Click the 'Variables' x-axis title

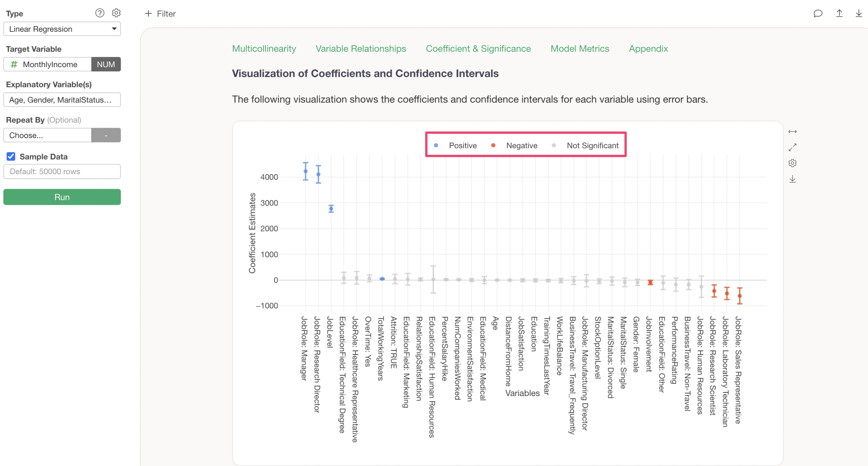pyautogui.click(x=523, y=393)
